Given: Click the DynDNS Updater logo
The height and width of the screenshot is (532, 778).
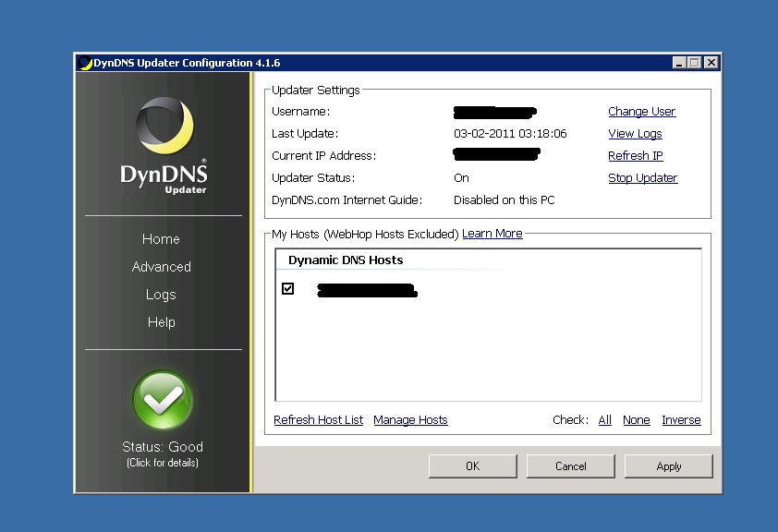Looking at the screenshot, I should click(x=164, y=146).
